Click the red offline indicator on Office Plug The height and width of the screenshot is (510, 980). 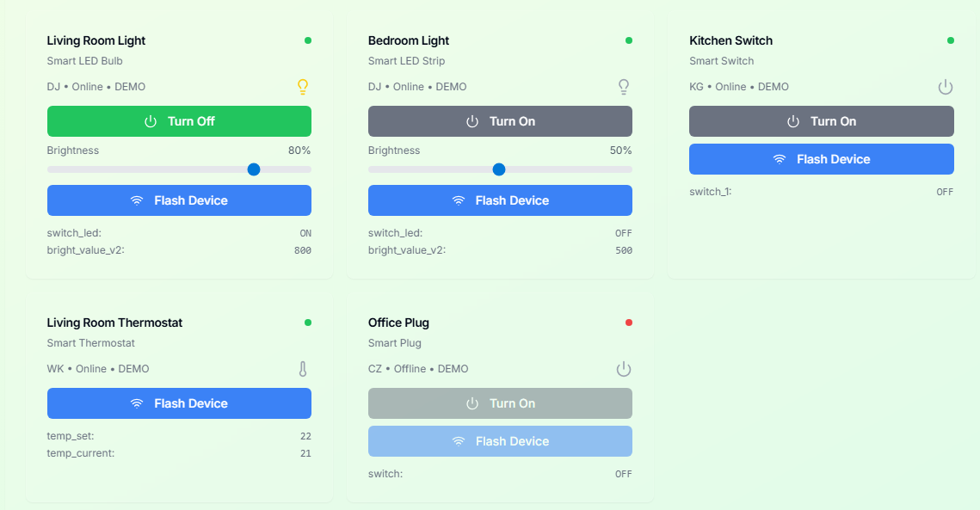[629, 322]
